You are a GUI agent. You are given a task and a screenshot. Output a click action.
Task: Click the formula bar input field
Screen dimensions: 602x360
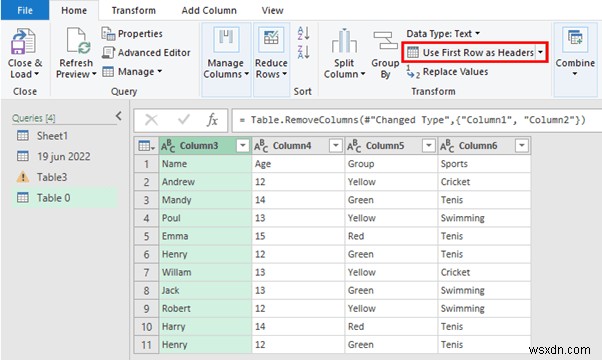pos(417,120)
